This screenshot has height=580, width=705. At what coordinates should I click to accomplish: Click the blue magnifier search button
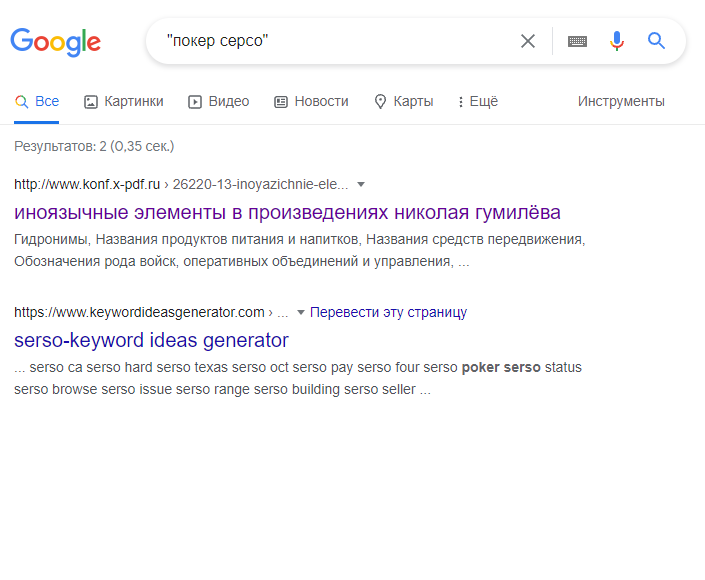point(656,41)
